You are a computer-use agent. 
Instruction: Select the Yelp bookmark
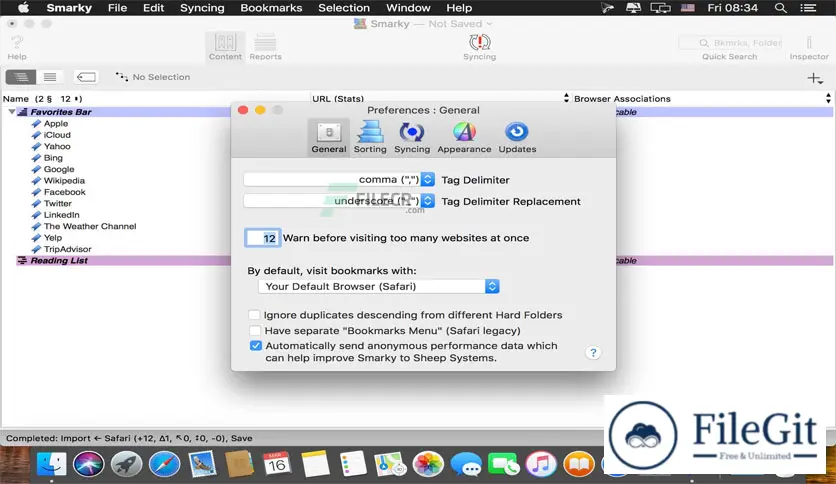coord(53,238)
